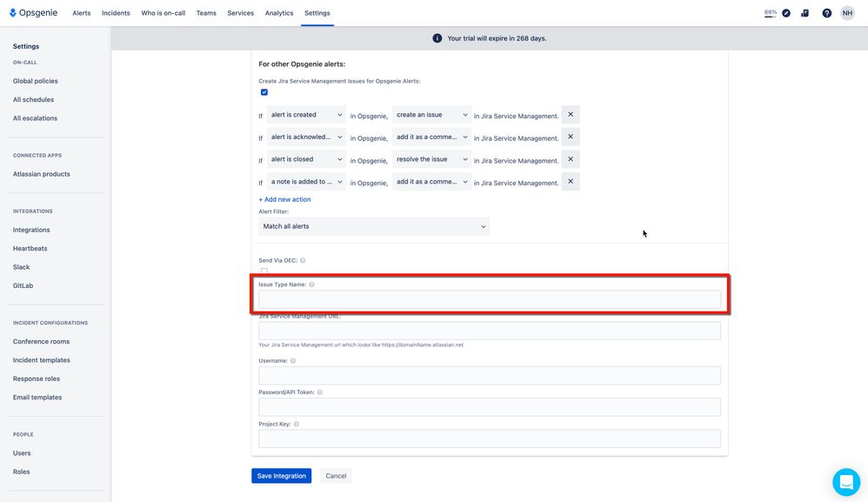Remove the 'a note is added' action row
This screenshot has width=868, height=502.
[x=571, y=182]
